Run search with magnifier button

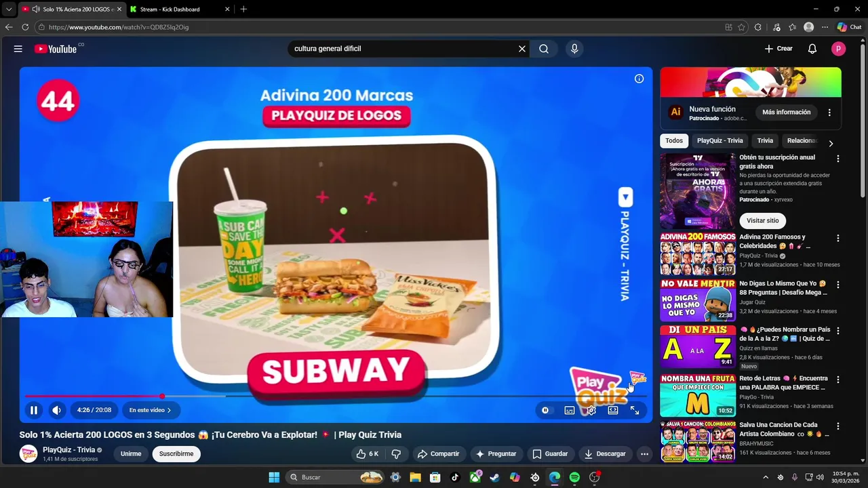pyautogui.click(x=544, y=49)
